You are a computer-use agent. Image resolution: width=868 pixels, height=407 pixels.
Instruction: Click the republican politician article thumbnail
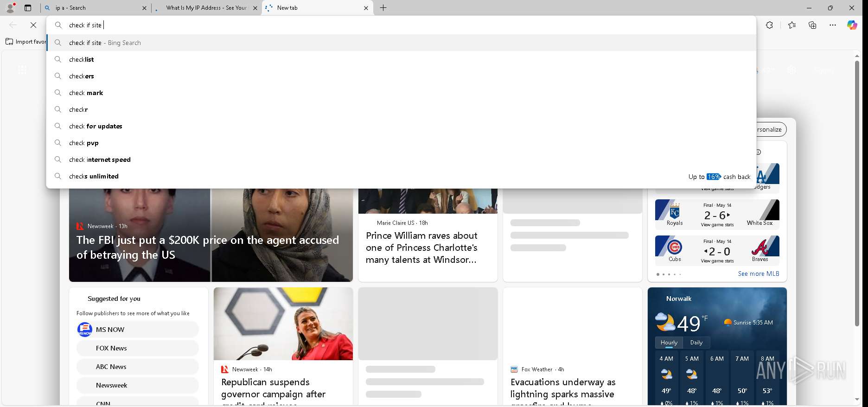283,324
